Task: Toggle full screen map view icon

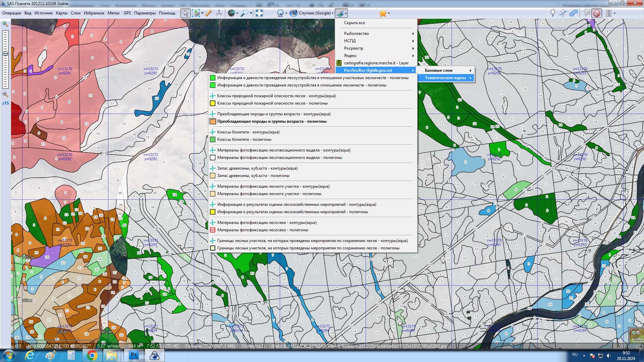Action: [259, 13]
